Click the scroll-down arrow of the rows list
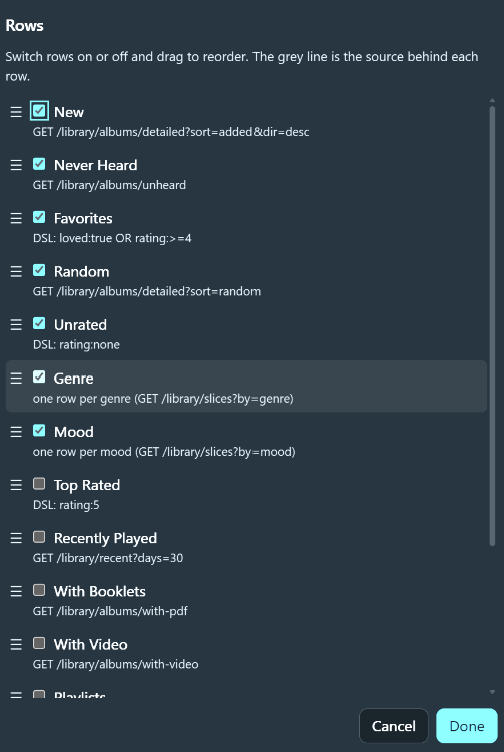Viewport: 504px width, 752px height. click(492, 692)
